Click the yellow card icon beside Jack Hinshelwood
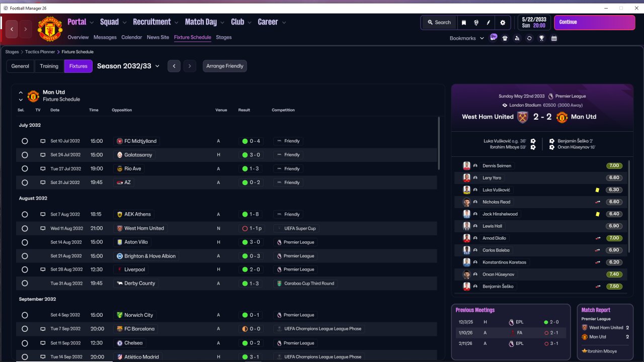 (597, 214)
